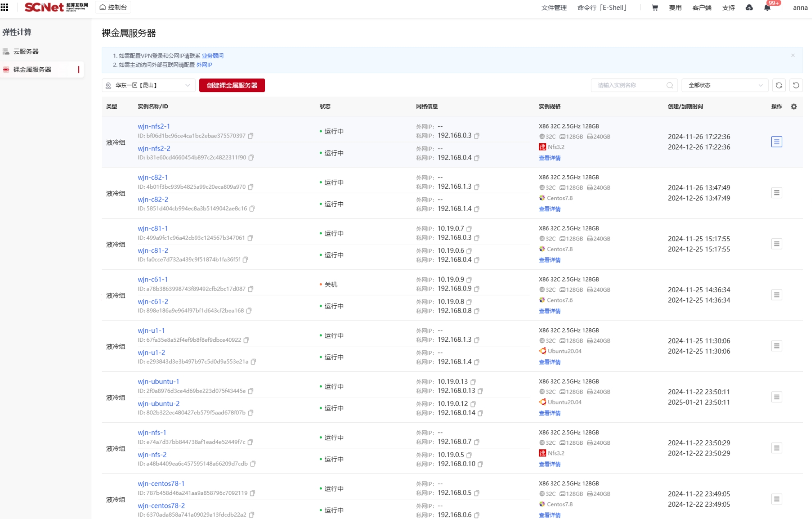Open column settings gear icon
Screen dimensions: 812x519
[x=794, y=106]
